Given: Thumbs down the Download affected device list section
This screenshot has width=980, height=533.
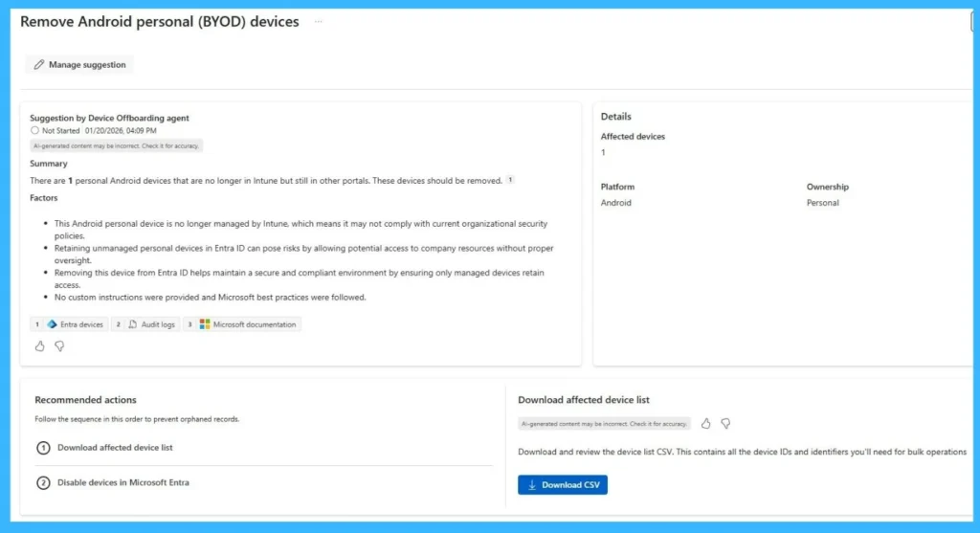Looking at the screenshot, I should click(x=725, y=424).
